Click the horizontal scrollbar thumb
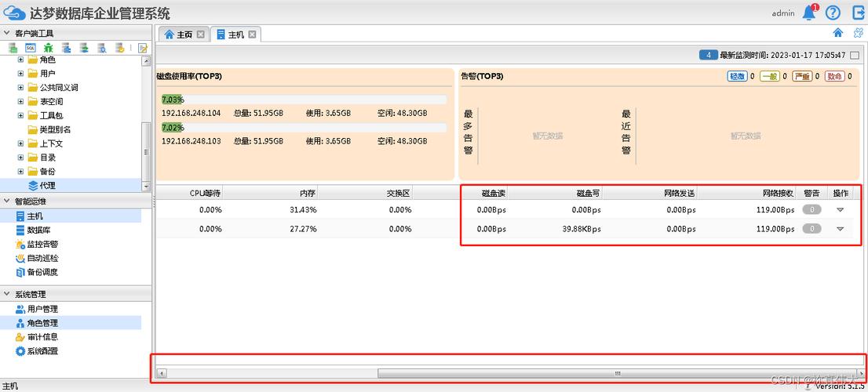 click(617, 373)
